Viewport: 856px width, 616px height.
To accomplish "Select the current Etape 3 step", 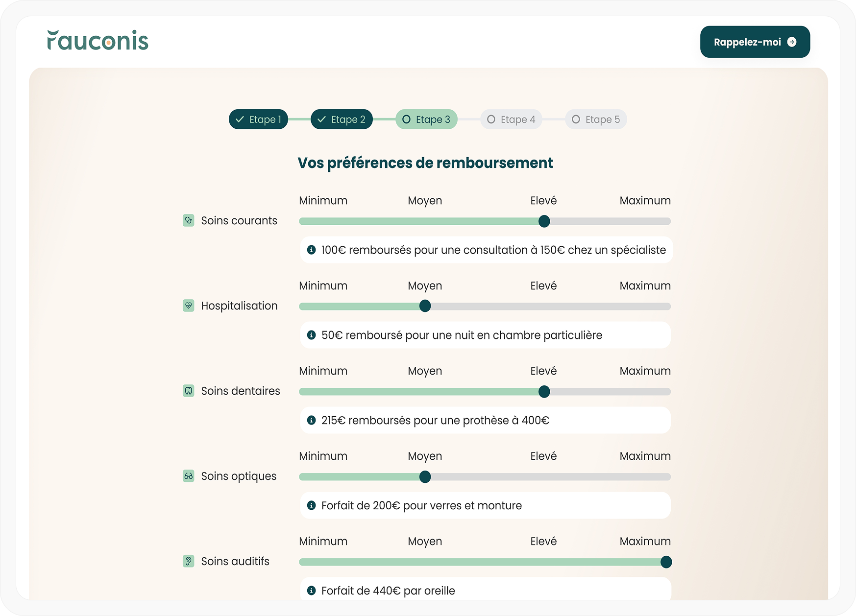I will [426, 119].
